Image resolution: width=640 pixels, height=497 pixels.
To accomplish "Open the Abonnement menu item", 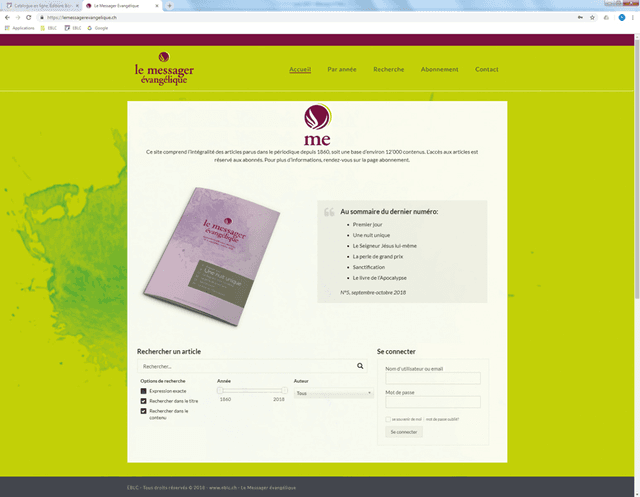I will (440, 69).
